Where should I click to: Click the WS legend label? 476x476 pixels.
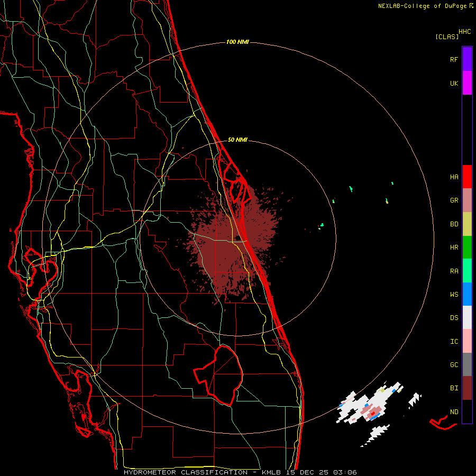pyautogui.click(x=454, y=295)
